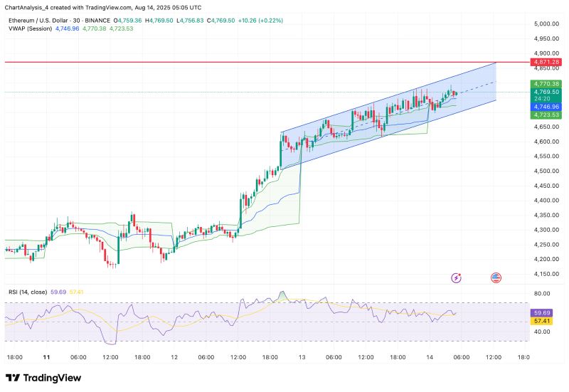Select the VWAP (Session) indicator legend
Screen dimensions: 569x392
coord(31,28)
